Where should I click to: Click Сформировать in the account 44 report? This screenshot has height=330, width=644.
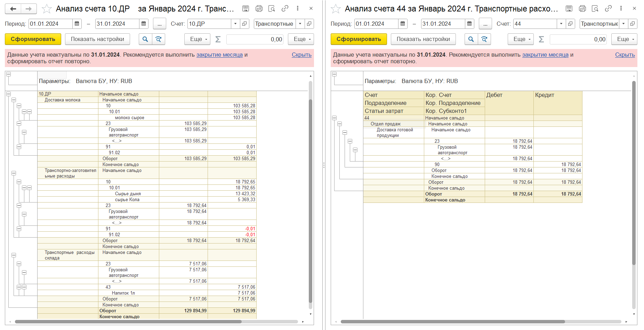tap(359, 39)
